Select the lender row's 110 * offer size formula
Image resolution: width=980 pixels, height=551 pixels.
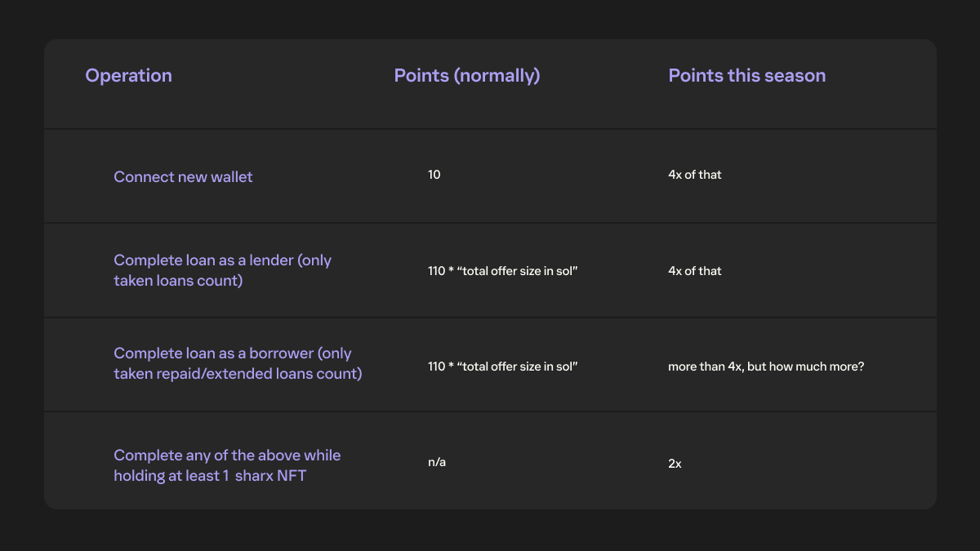tap(502, 271)
